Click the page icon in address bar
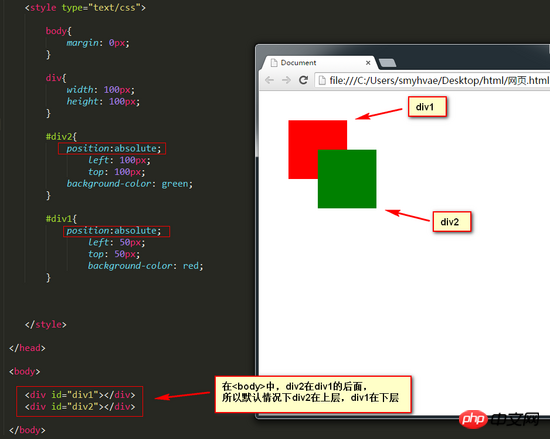The height and width of the screenshot is (439, 550). click(x=322, y=80)
